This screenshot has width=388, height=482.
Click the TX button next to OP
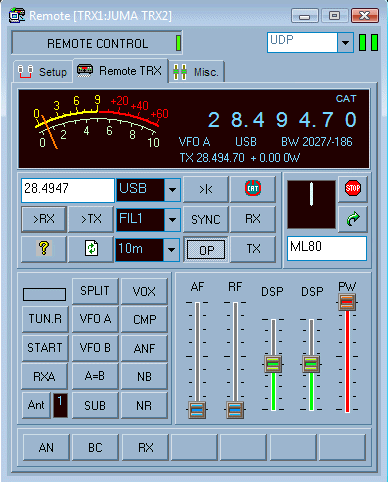(x=253, y=249)
